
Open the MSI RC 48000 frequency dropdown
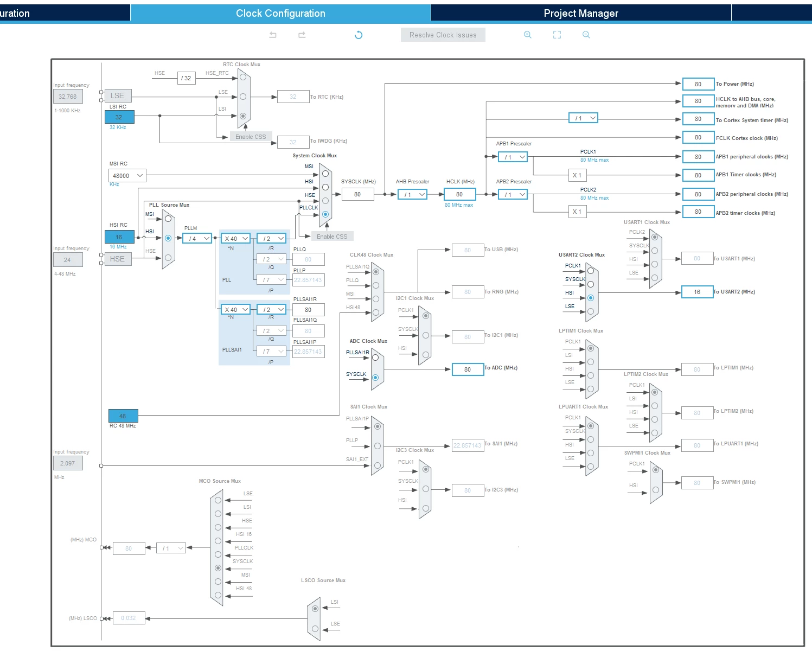pos(127,176)
